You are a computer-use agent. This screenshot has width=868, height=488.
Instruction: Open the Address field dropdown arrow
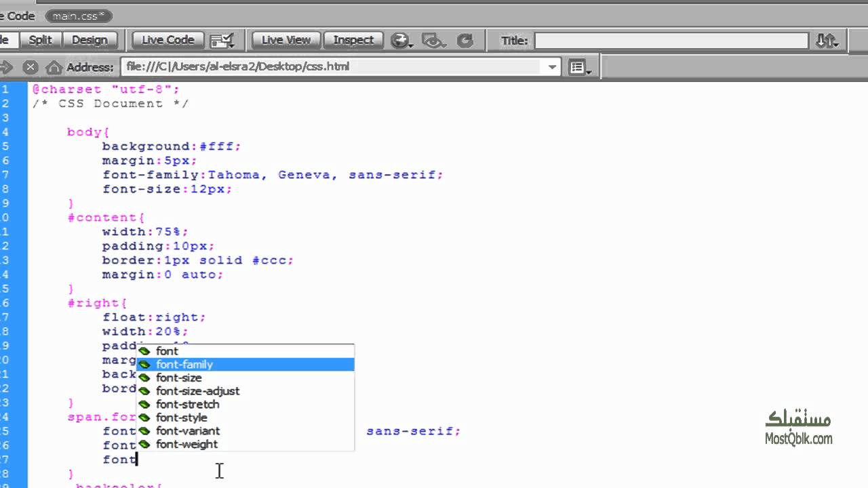point(552,67)
